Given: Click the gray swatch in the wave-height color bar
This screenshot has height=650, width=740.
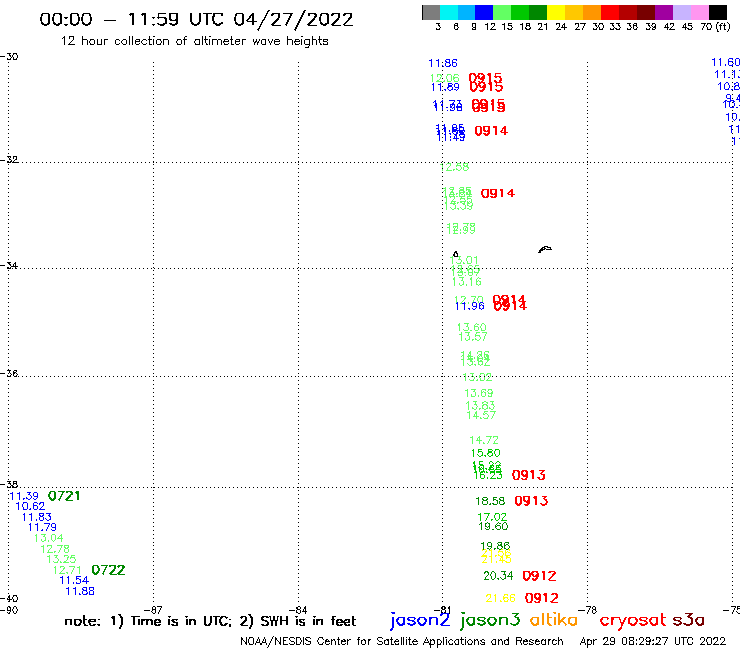Looking at the screenshot, I should pyautogui.click(x=431, y=12).
